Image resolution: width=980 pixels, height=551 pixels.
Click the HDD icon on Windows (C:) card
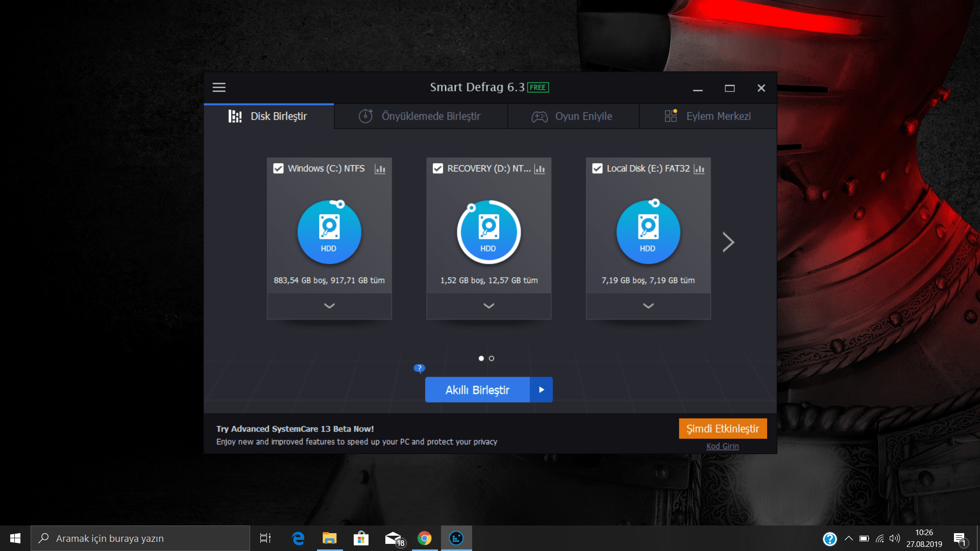pyautogui.click(x=329, y=232)
